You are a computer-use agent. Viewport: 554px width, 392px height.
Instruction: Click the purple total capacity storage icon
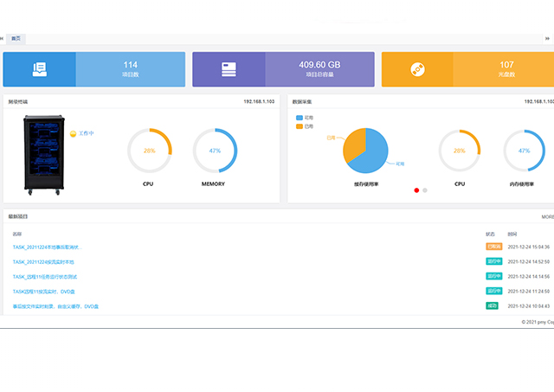pyautogui.click(x=229, y=69)
